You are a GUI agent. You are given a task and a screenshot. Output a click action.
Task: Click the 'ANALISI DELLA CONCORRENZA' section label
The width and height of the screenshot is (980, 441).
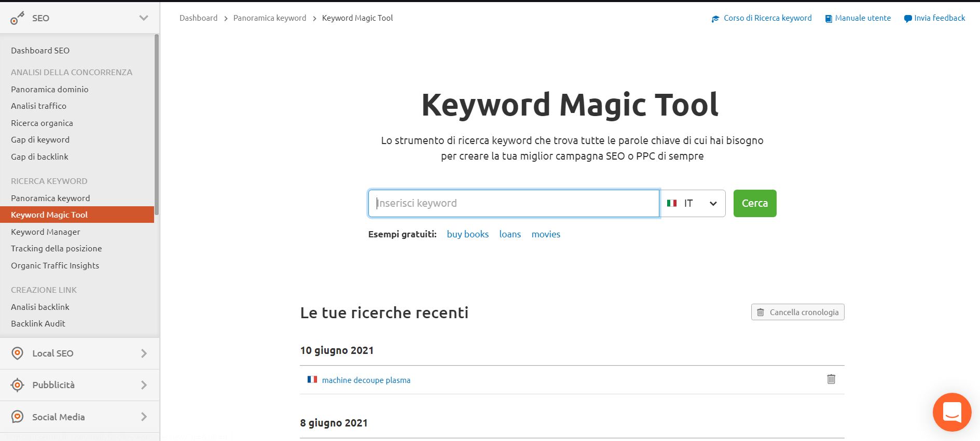tap(72, 72)
